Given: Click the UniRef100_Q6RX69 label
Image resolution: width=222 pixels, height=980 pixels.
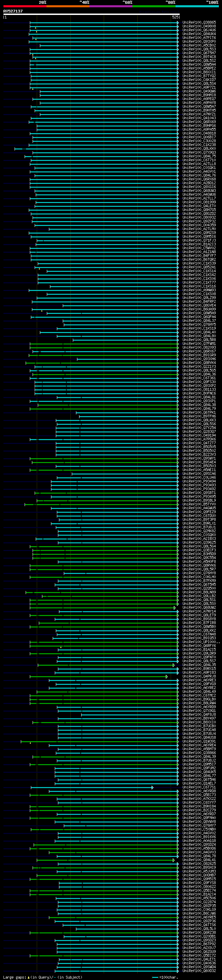Looking at the screenshot, I should coord(199,122).
